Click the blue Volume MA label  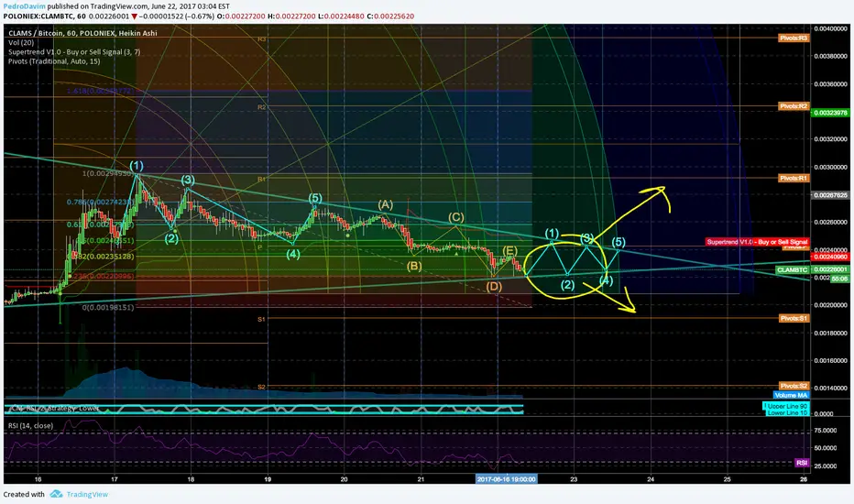(791, 395)
